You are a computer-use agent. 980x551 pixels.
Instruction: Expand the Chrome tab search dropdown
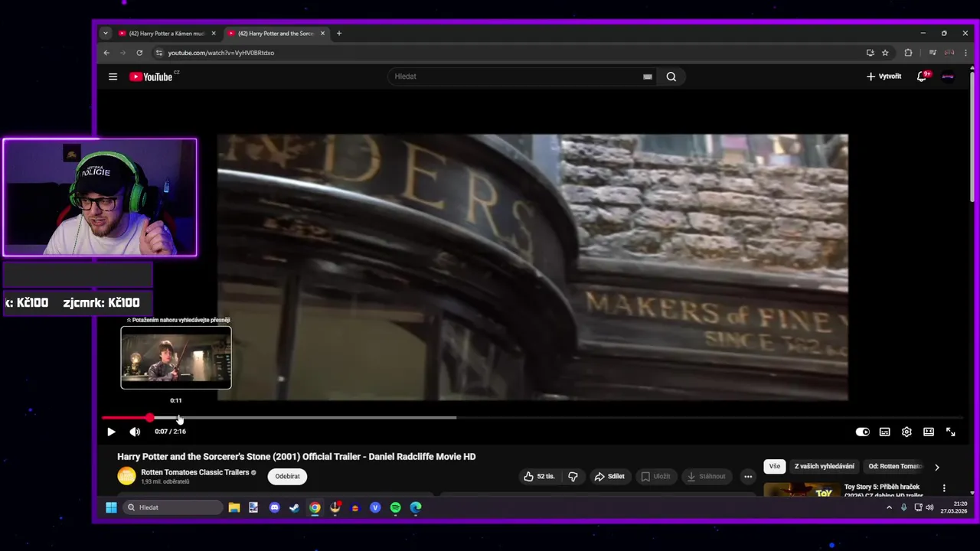pos(106,34)
